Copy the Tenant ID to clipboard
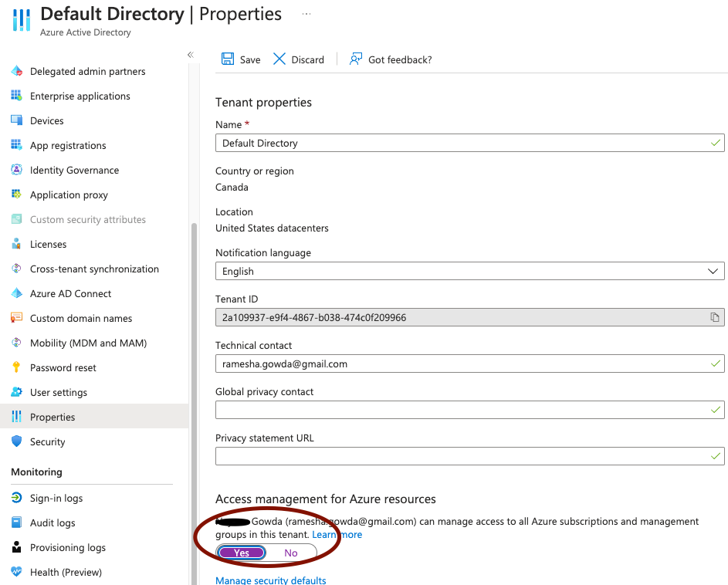728x585 pixels. 715,317
